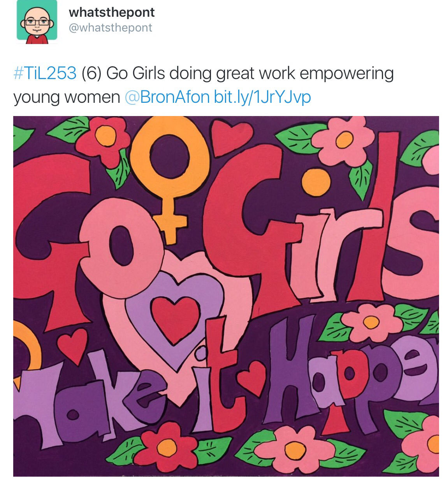Viewport: 448px width, 479px height.
Task: Click the whatsthepont cartoon avatar
Action: [37, 22]
